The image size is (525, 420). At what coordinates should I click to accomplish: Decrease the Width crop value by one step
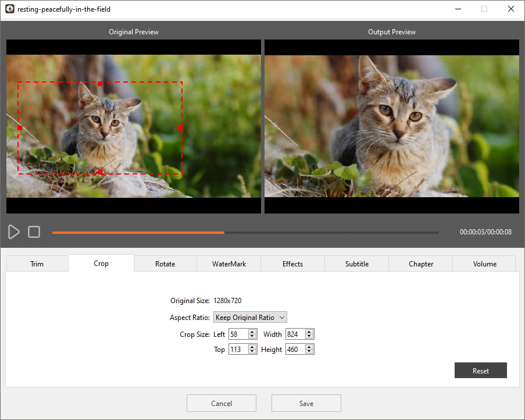tap(309, 337)
